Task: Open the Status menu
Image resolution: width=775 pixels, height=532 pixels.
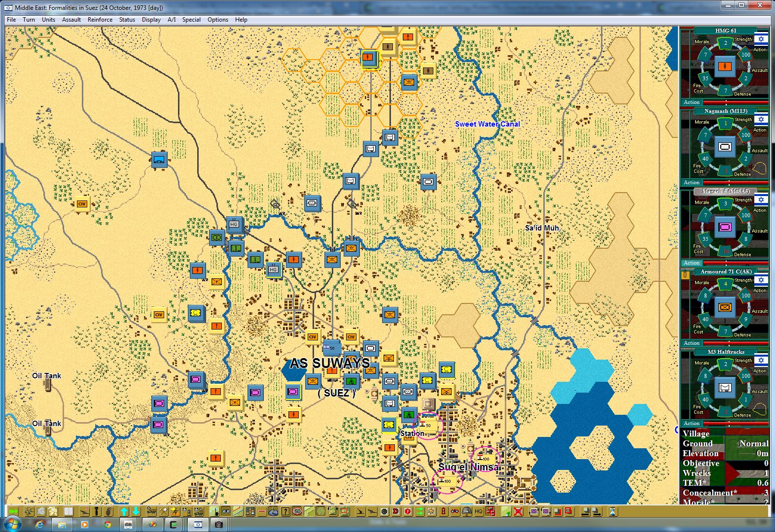Action: tap(127, 20)
